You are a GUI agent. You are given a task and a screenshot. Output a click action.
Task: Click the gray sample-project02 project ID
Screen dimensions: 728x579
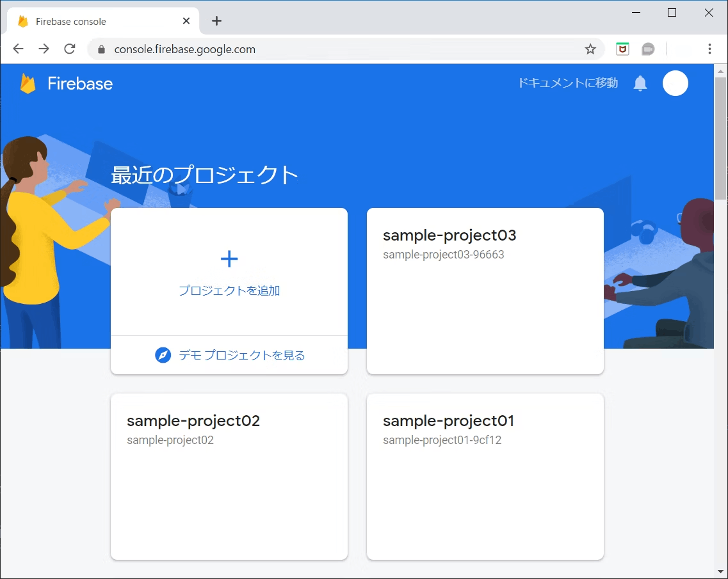click(x=170, y=440)
